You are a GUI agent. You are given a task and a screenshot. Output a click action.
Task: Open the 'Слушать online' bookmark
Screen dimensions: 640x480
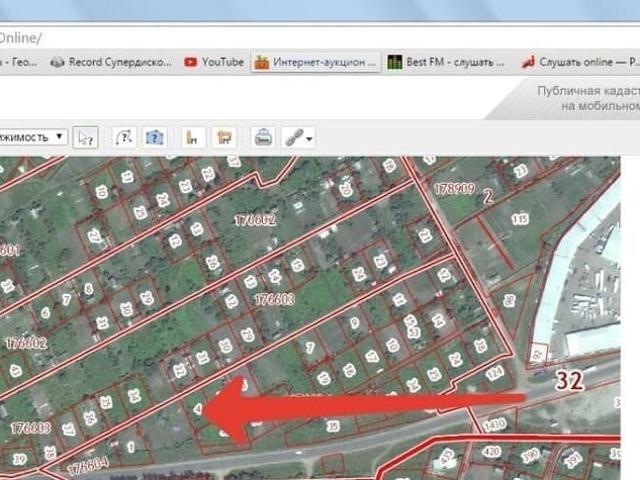[580, 62]
